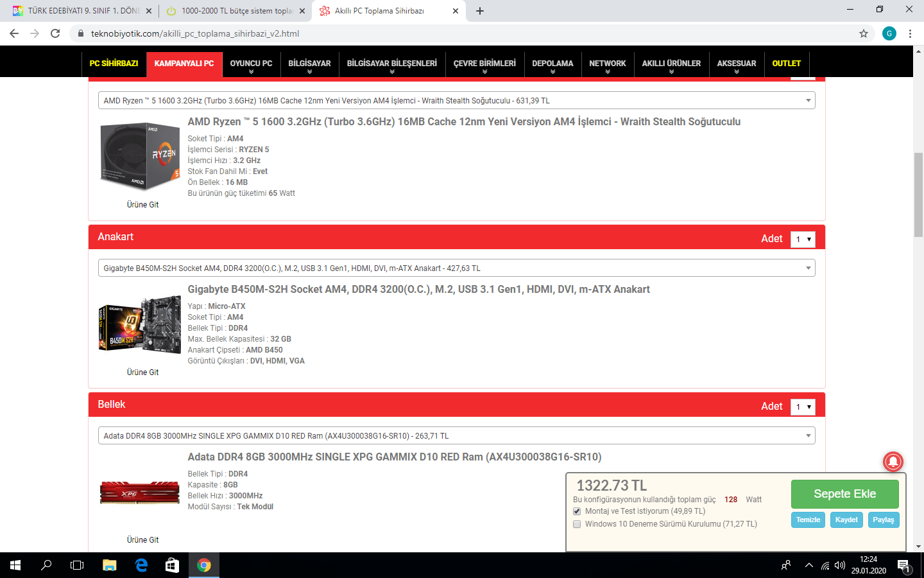This screenshot has width=924, height=578.
Task: Open Task View on the taskbar
Action: pyautogui.click(x=77, y=565)
